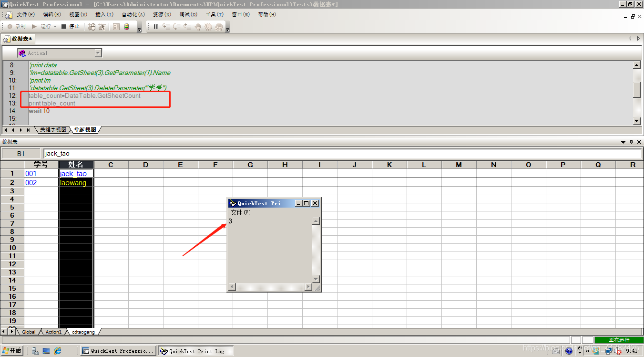Image resolution: width=644 pixels, height=357 pixels.
Task: Select the 数据表* document tab
Action: coord(18,39)
